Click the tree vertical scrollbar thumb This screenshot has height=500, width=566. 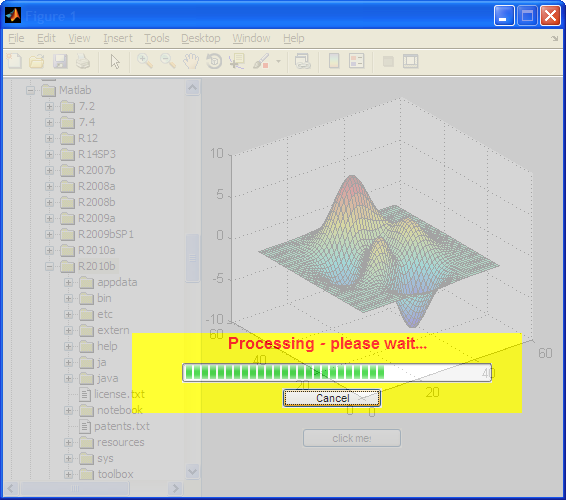(x=193, y=258)
